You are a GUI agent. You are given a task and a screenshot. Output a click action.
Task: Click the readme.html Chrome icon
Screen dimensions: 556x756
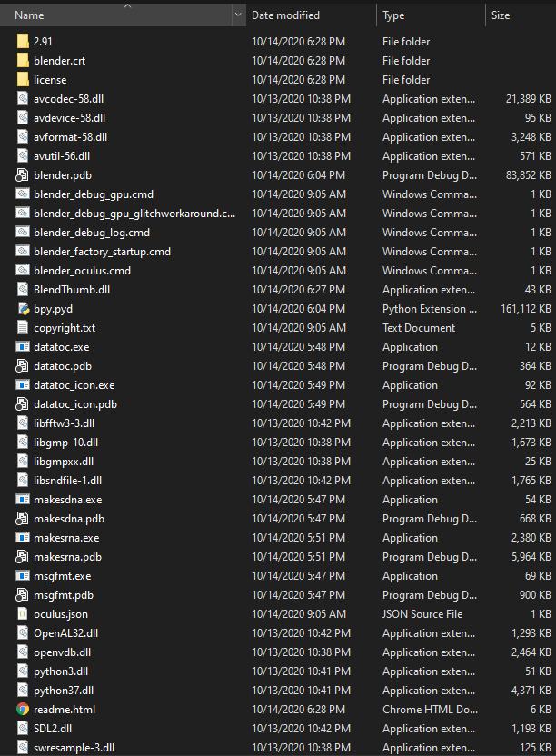pyautogui.click(x=23, y=710)
